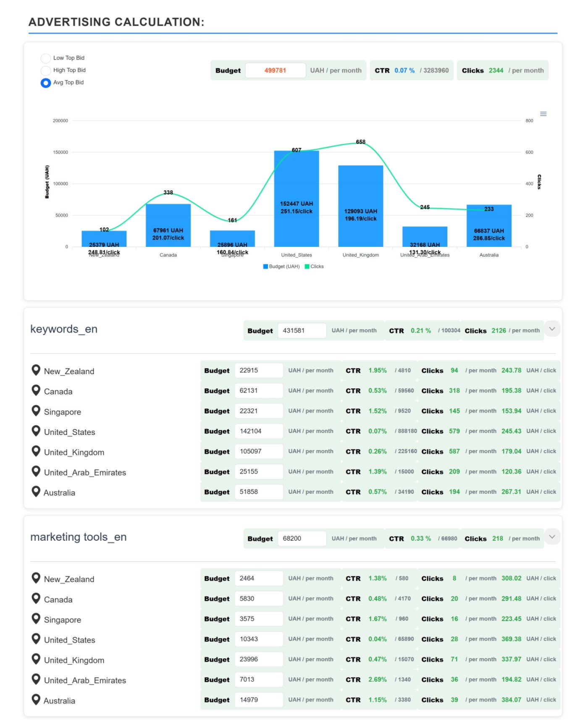Toggle Clicks series in chart legend
The width and height of the screenshot is (588, 720).
tap(314, 267)
